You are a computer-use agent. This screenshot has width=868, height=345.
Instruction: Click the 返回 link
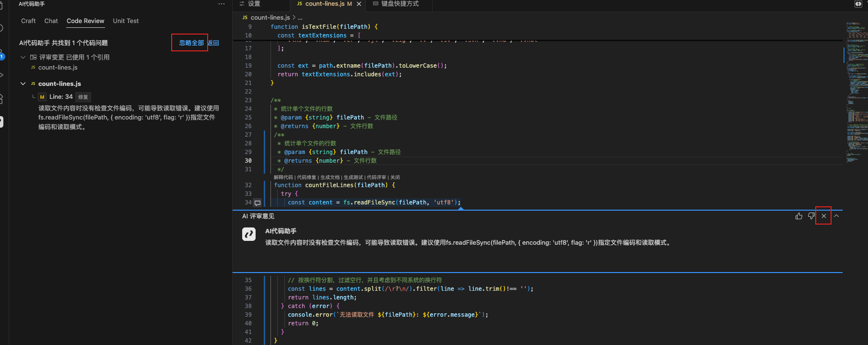click(213, 43)
